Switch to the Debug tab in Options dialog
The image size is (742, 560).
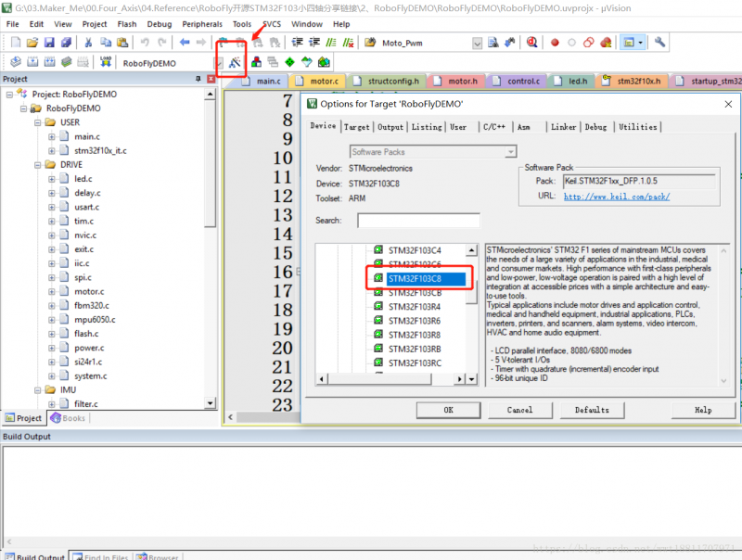[x=595, y=127]
